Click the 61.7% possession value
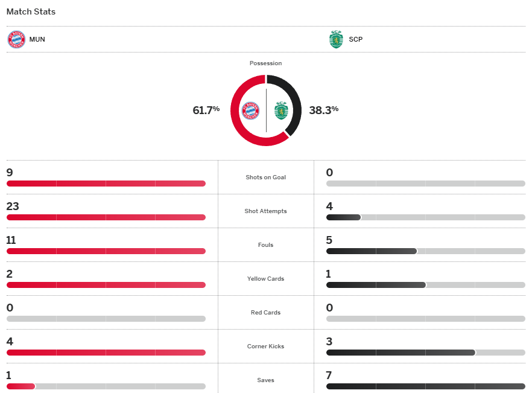 click(206, 110)
